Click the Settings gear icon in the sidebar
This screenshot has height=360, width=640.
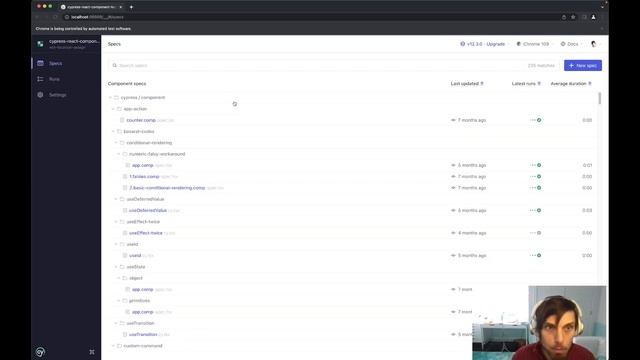(40, 95)
